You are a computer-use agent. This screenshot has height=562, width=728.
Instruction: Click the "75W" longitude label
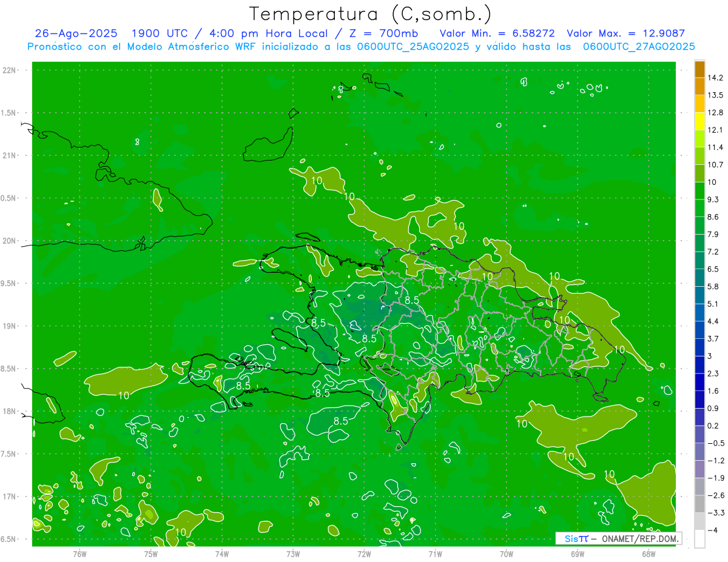click(151, 554)
